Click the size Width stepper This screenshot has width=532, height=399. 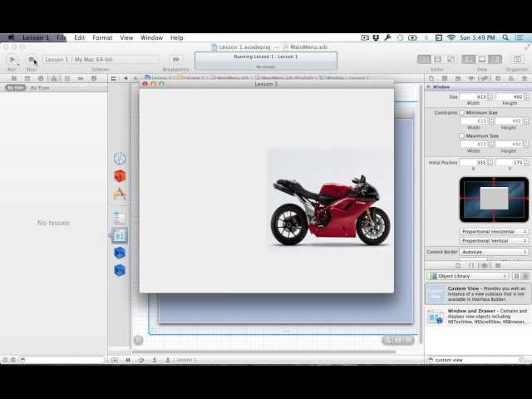click(490, 96)
